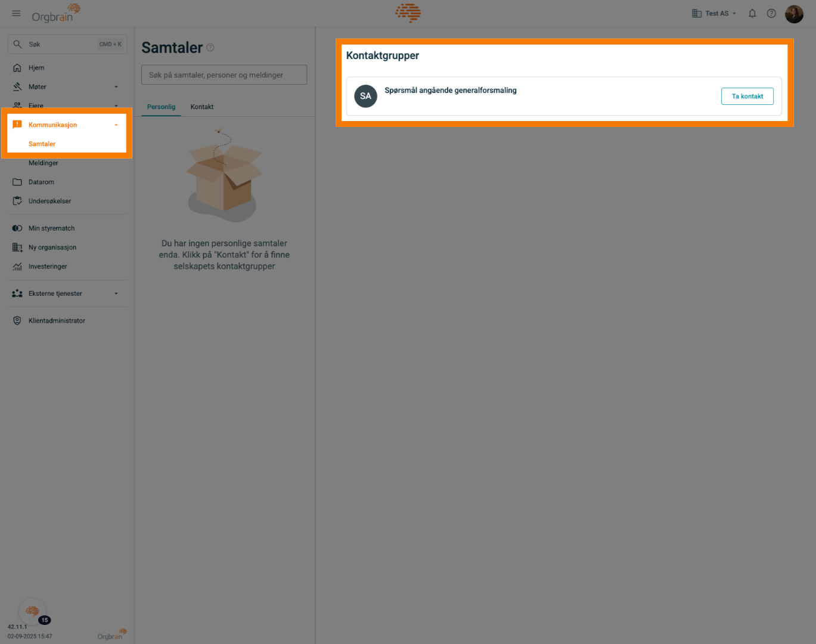Click the Kontaktgrupper heading
The image size is (816, 644).
click(x=383, y=55)
